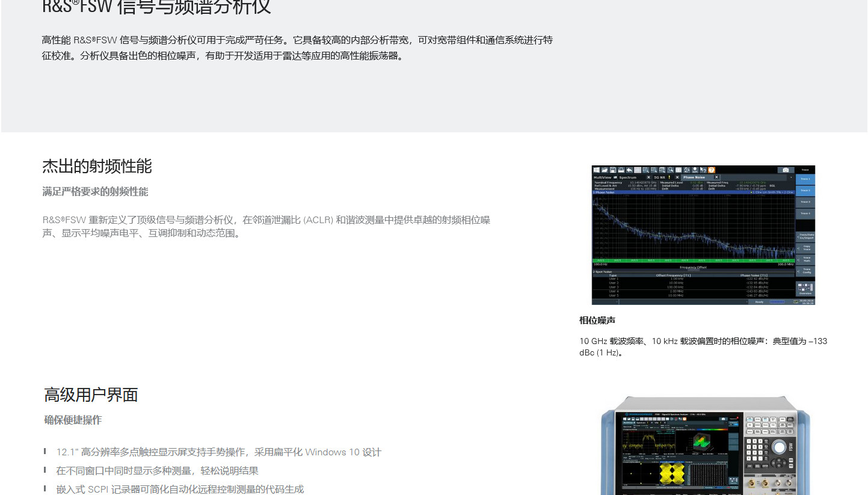This screenshot has width=868, height=495.
Task: Select the SG NR tab
Action: (x=660, y=177)
